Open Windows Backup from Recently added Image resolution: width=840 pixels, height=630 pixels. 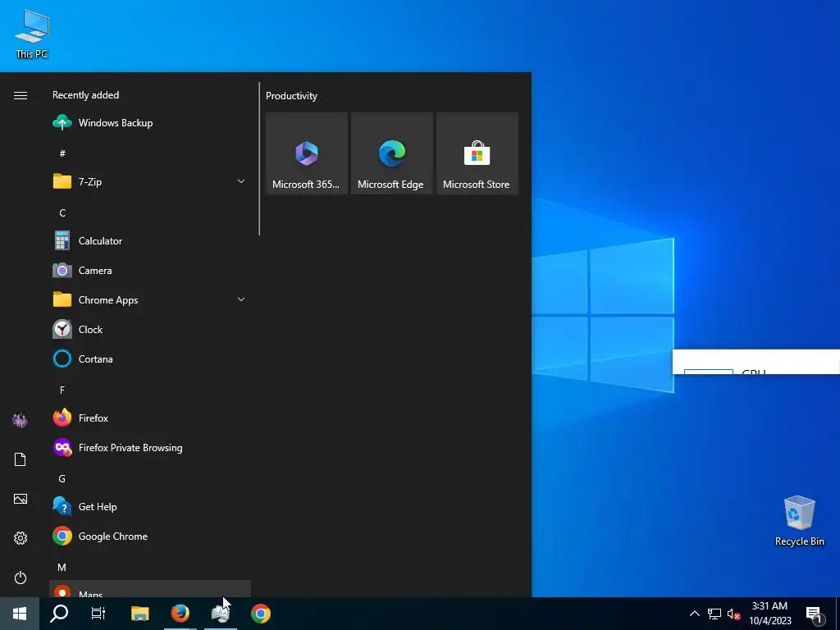(x=149, y=123)
